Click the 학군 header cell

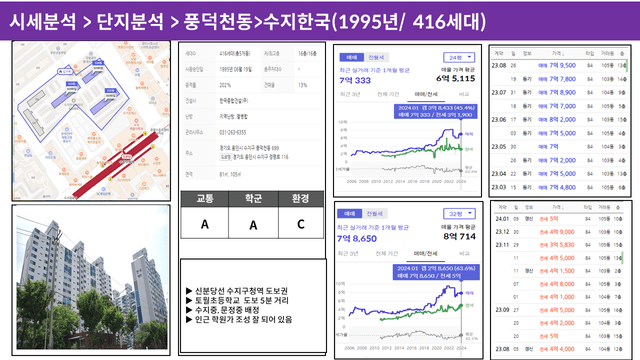coord(253,199)
